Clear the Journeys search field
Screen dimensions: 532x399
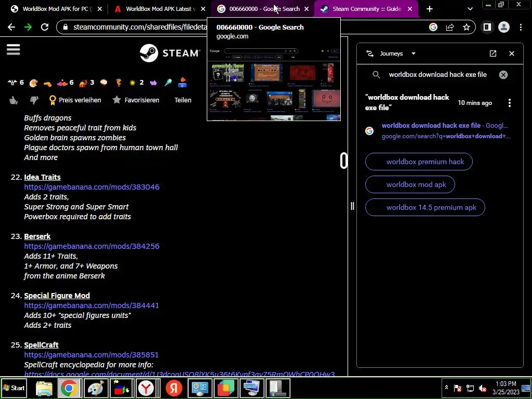pos(503,75)
